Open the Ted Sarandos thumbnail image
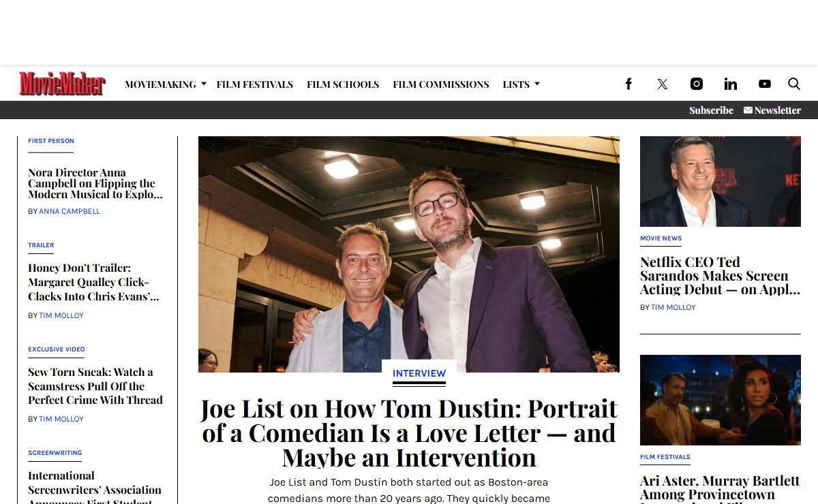Screen dimensions: 818x504 click(721, 181)
